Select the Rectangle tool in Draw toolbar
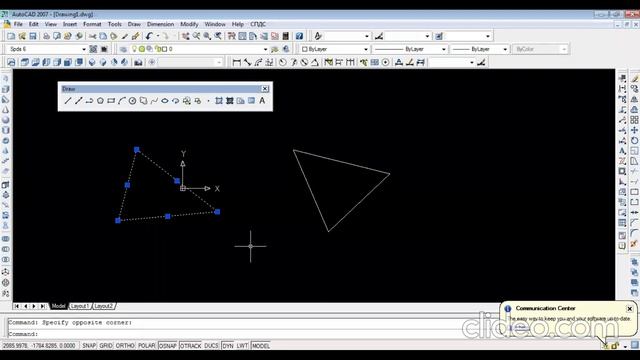The height and width of the screenshot is (360, 640). 111,101
